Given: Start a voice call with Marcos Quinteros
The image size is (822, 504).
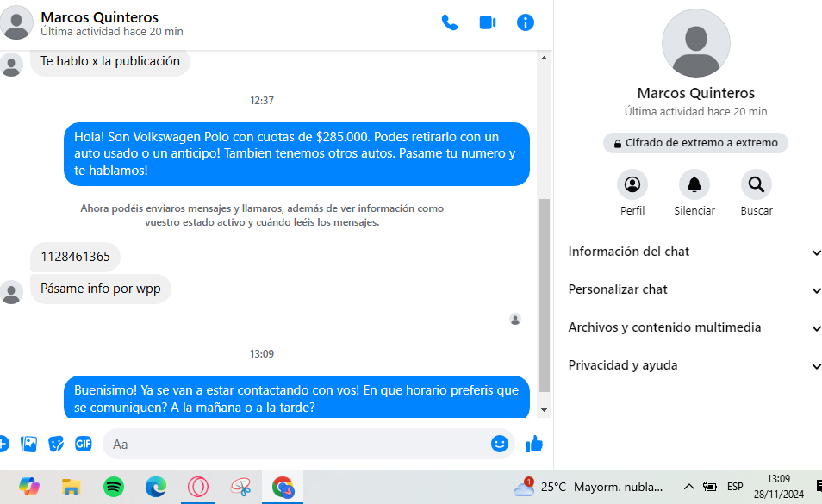Looking at the screenshot, I should coord(449,22).
